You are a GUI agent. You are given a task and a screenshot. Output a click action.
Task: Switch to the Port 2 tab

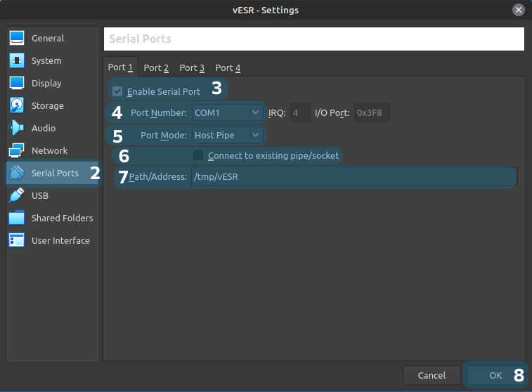[x=156, y=68]
